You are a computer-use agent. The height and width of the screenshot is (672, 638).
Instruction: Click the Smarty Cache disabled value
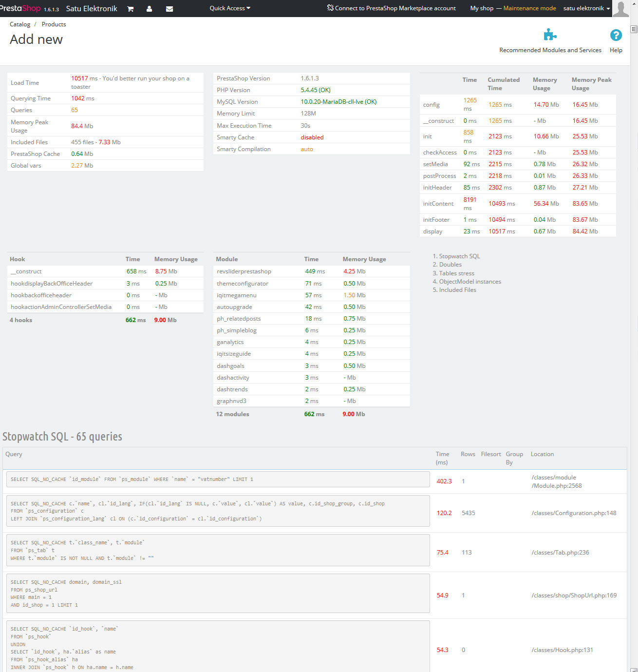pyautogui.click(x=312, y=137)
